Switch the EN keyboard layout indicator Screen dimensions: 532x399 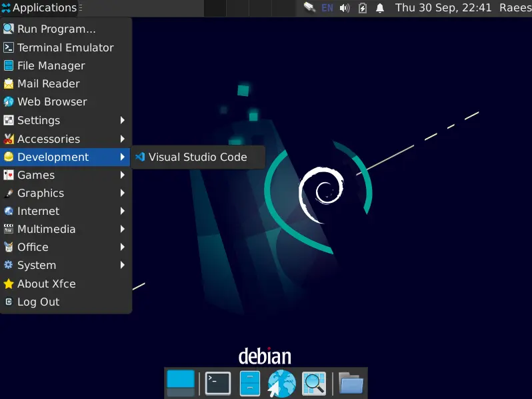click(x=327, y=8)
